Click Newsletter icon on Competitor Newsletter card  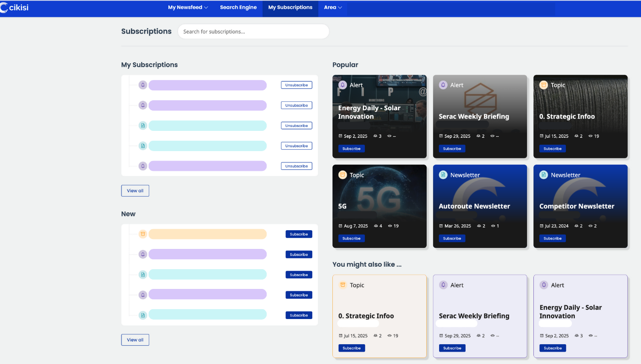[x=544, y=175]
